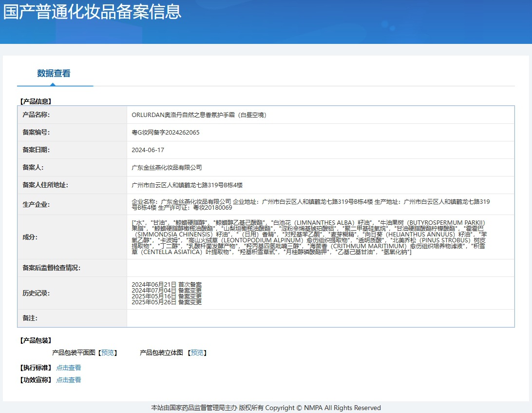
Task: Click the filing number 粤G妆网备字2024262065
Action: (x=166, y=133)
